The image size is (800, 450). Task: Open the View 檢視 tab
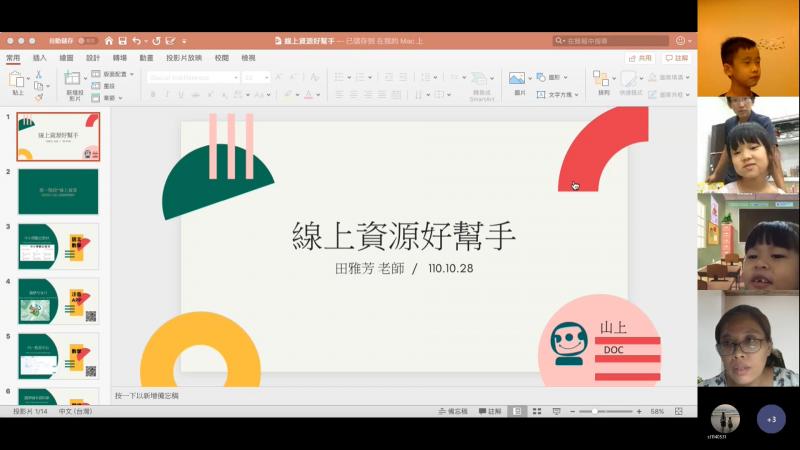pos(248,58)
